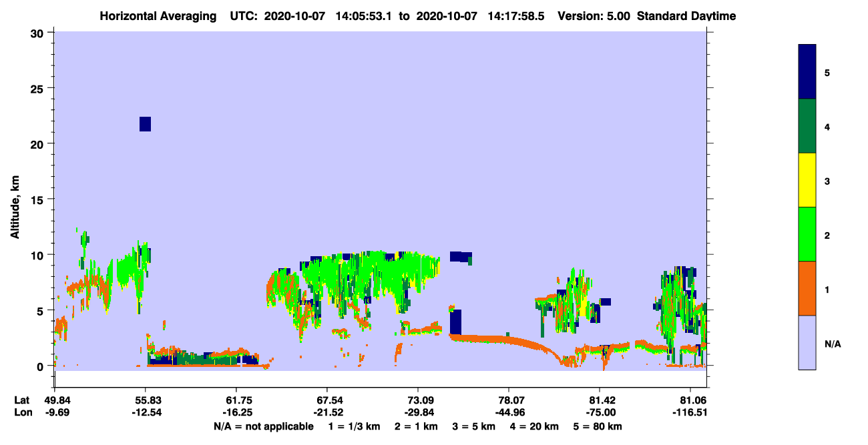Click the 'N/A = not applicable' legend text
This screenshot has height=445, width=868.
click(264, 426)
